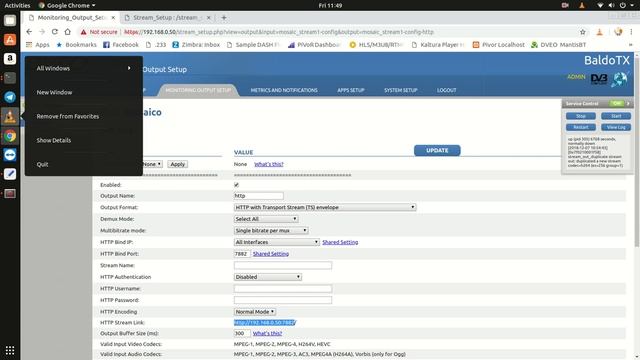Open the Multibitrate mode dropdown
The width and height of the screenshot is (640, 360).
271,231
